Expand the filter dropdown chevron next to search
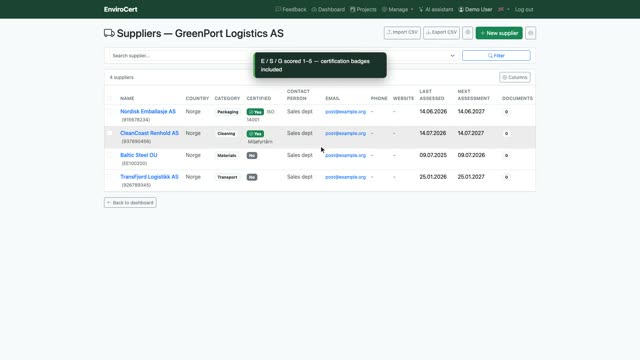The height and width of the screenshot is (360, 640). tap(452, 56)
